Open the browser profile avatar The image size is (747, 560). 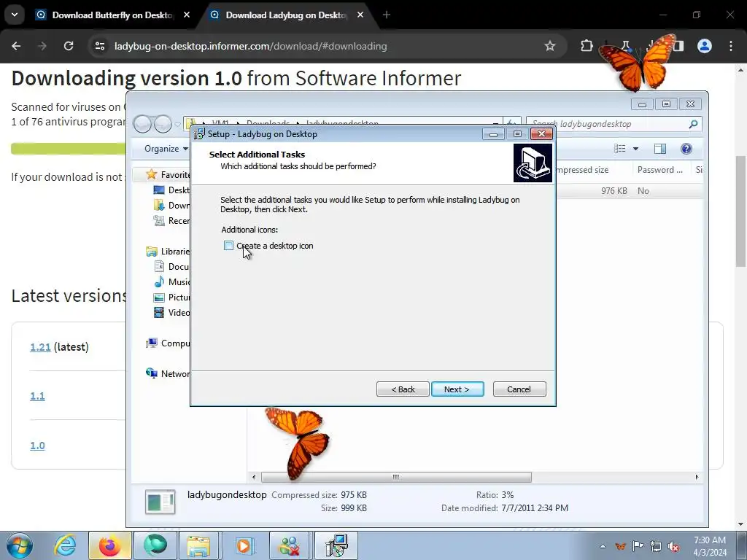[x=704, y=46]
